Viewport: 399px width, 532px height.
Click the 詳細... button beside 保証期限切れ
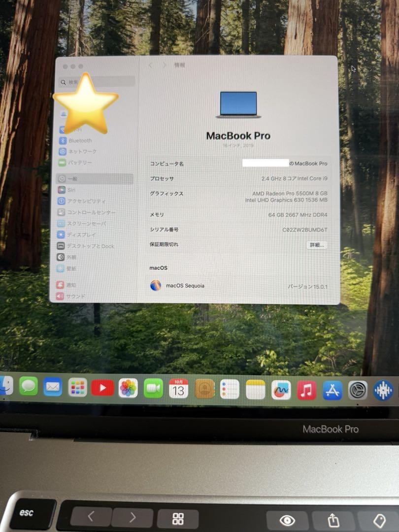point(317,245)
